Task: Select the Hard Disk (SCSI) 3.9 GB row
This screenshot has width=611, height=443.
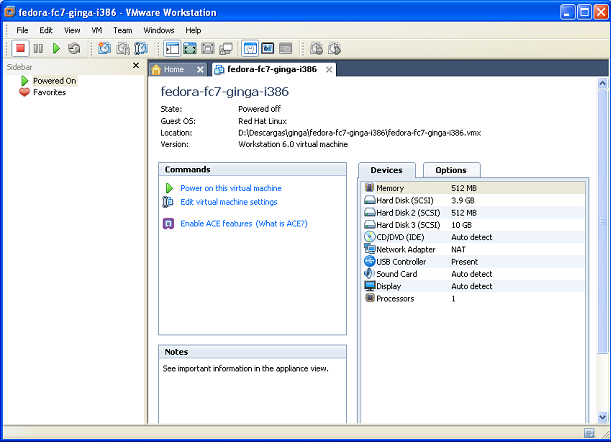Action: point(473,200)
